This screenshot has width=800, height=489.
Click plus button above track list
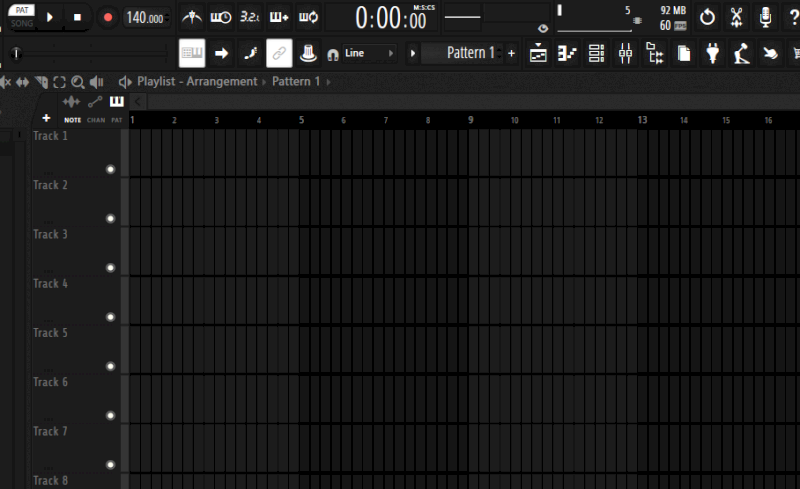point(46,118)
